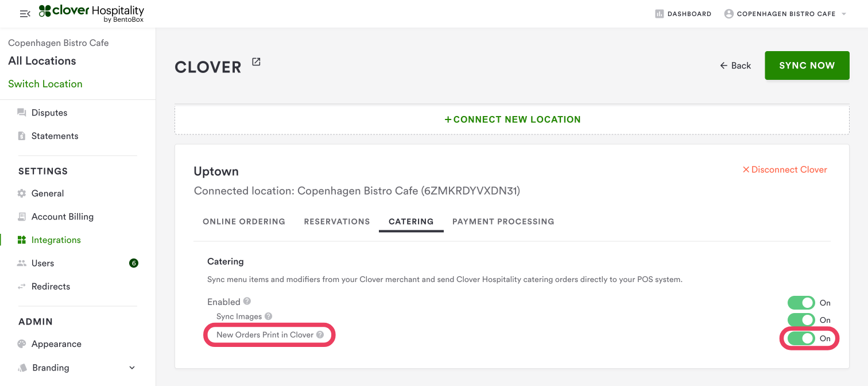Disable the Sync Images toggle
The width and height of the screenshot is (868, 386).
801,320
